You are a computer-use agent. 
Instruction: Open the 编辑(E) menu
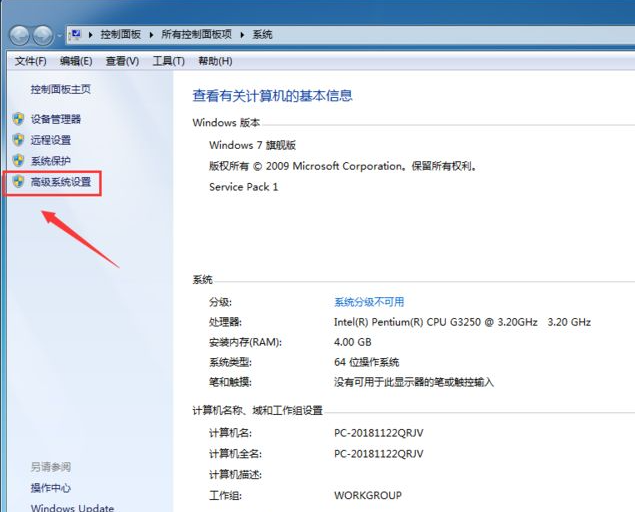point(76,61)
